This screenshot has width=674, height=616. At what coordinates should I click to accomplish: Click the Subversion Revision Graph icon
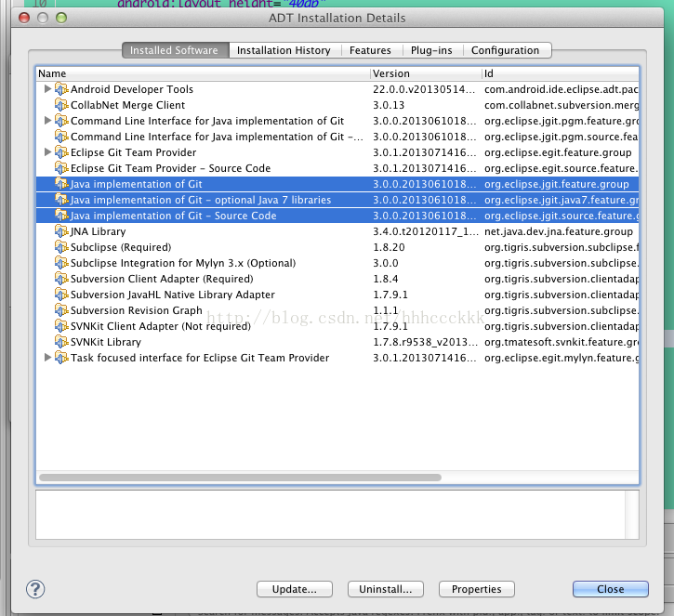[61, 310]
